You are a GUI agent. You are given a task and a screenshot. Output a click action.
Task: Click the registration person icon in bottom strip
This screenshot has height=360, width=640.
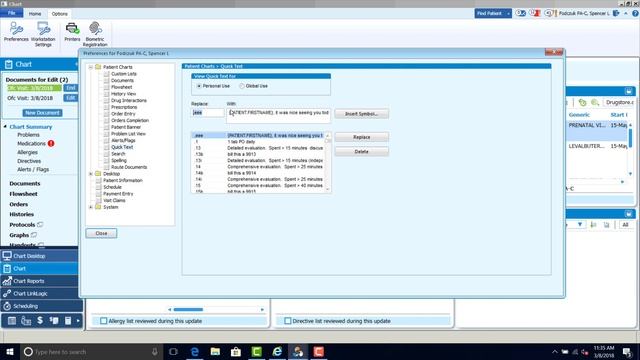pyautogui.click(x=26, y=321)
